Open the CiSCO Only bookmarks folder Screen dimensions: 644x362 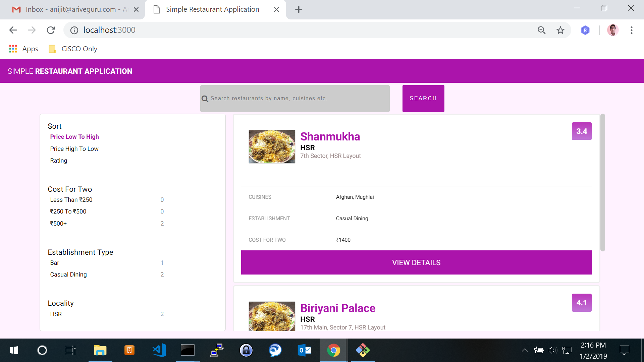[73, 49]
